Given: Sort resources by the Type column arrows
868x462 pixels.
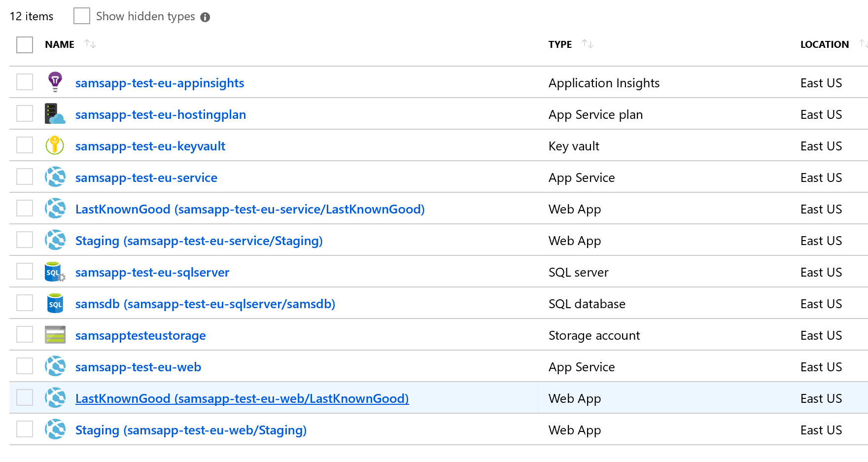Looking at the screenshot, I should 587,44.
